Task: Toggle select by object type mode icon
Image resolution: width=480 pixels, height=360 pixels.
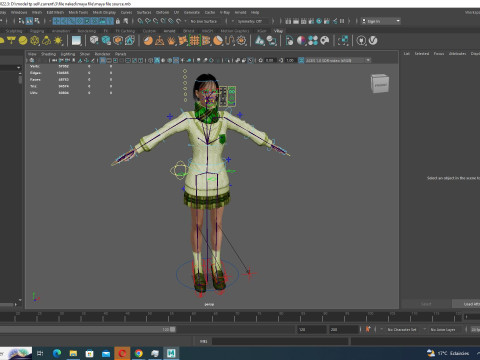Action: coord(29,21)
